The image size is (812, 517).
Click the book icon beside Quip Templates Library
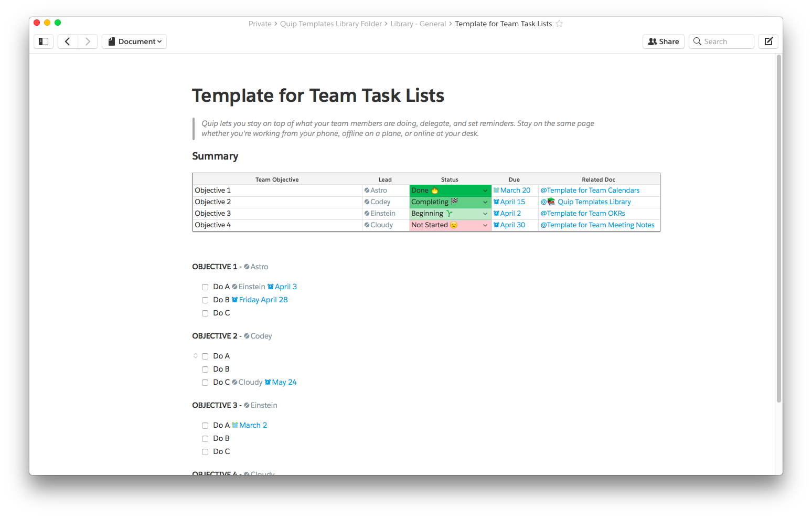(551, 202)
